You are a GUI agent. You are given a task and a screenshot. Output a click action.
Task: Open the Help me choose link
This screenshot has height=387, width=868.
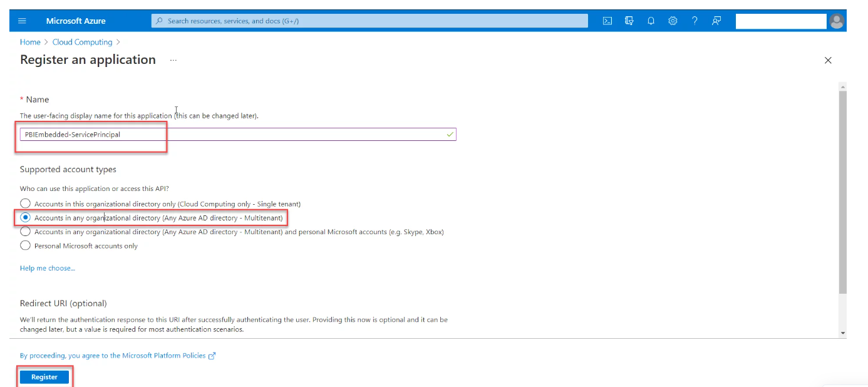click(x=48, y=268)
